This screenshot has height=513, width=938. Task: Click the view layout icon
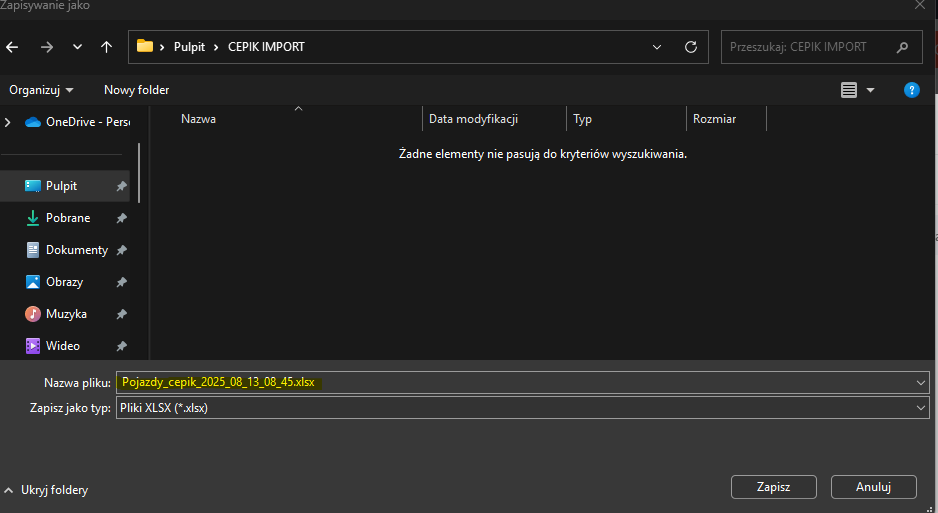[849, 90]
